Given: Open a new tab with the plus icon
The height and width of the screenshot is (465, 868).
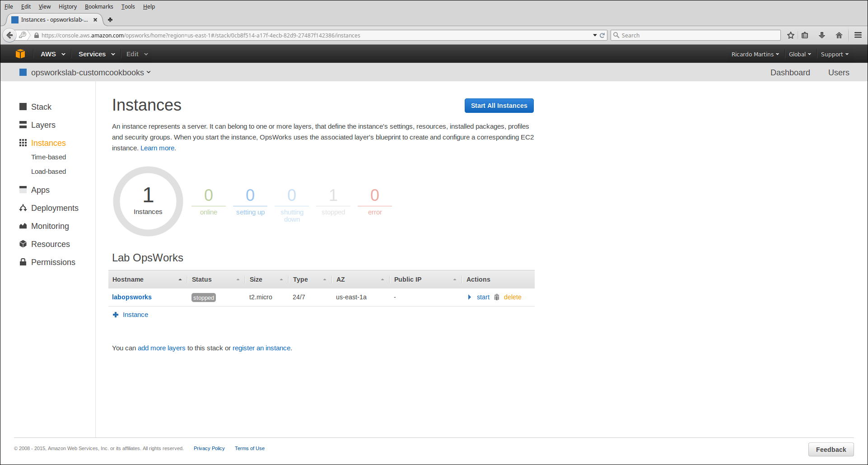Looking at the screenshot, I should tap(110, 20).
